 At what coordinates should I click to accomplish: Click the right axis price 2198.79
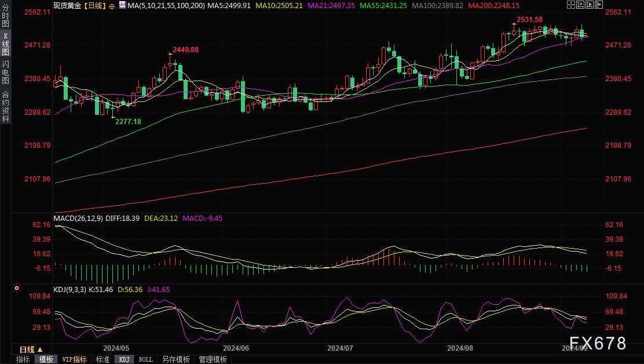(x=618, y=145)
